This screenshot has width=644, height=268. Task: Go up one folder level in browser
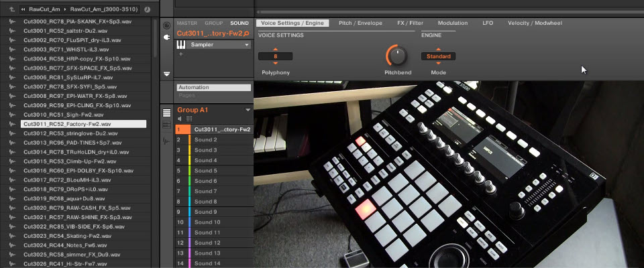[x=11, y=9]
